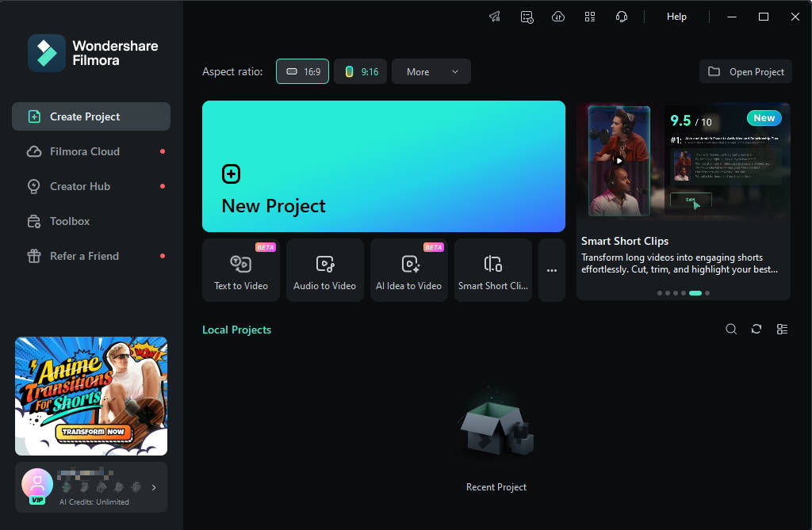The width and height of the screenshot is (812, 530).
Task: Show more tools via ellipsis button
Action: [552, 269]
